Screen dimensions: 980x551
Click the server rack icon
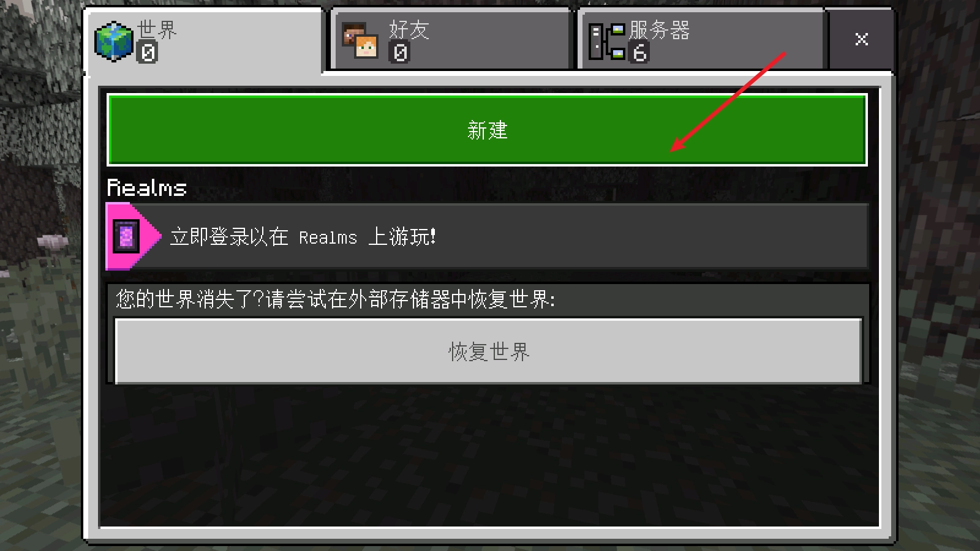coord(607,42)
